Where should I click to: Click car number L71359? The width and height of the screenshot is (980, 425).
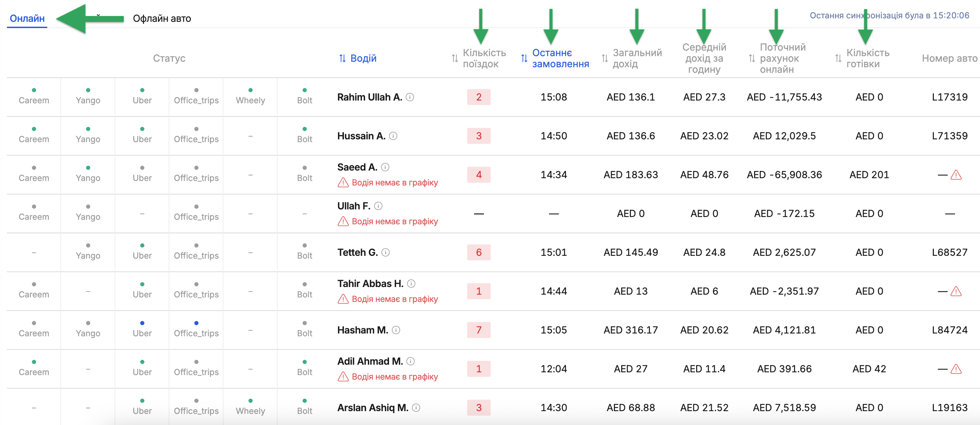(949, 136)
